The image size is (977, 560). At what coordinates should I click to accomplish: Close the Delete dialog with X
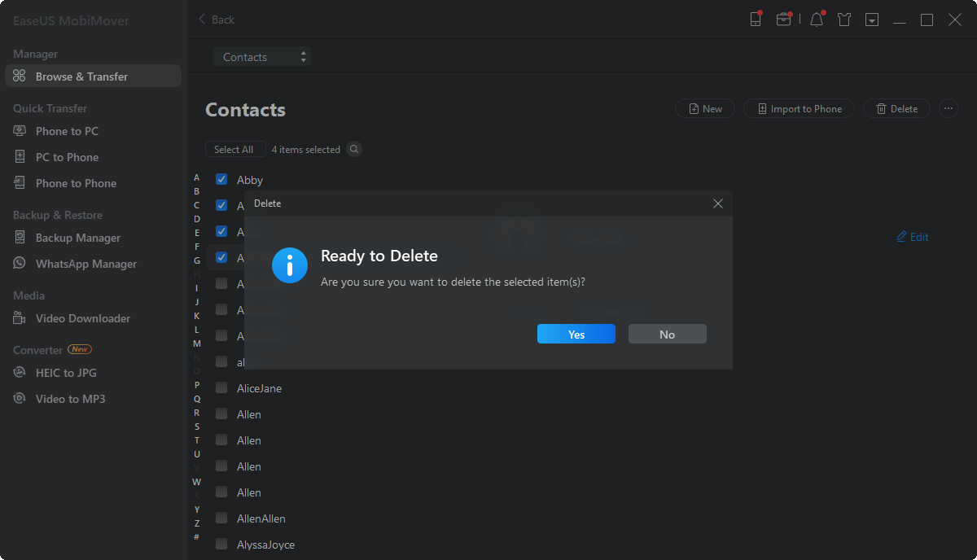(x=717, y=203)
